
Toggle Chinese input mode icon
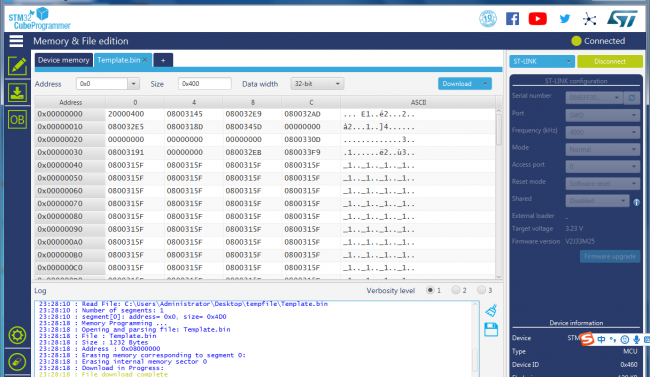pos(601,340)
